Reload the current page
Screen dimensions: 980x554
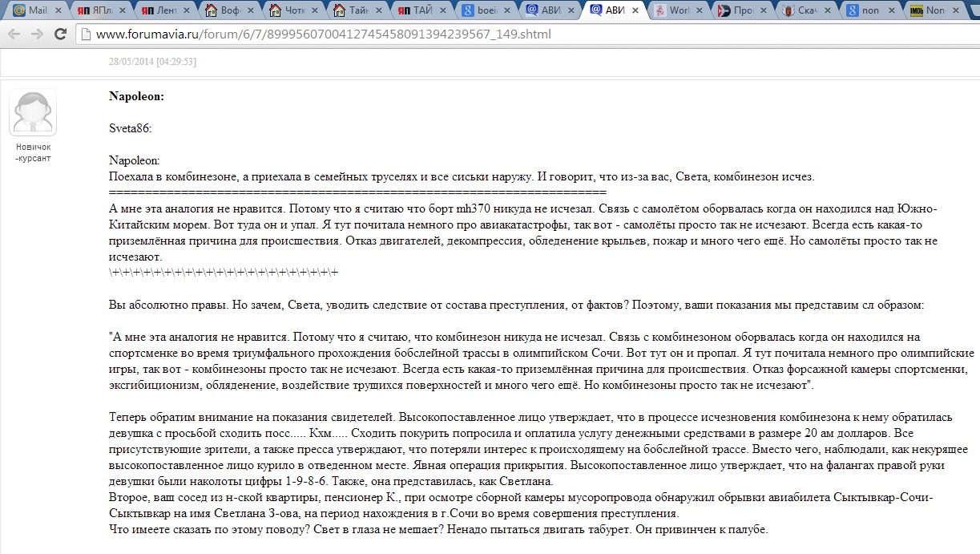click(x=60, y=34)
